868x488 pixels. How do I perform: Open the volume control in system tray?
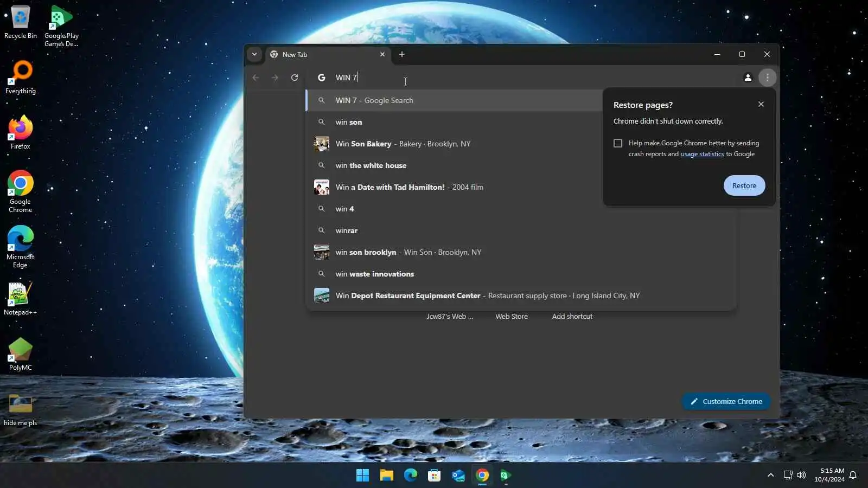pos(801,476)
